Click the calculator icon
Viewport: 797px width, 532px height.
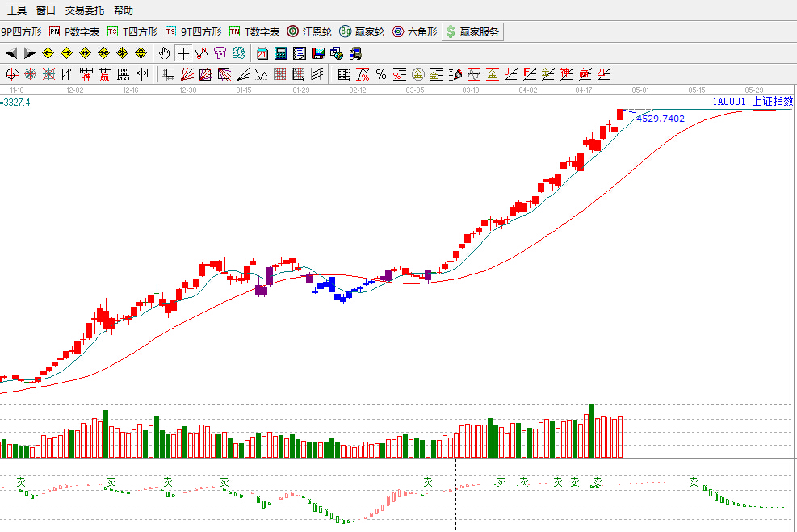(x=281, y=53)
